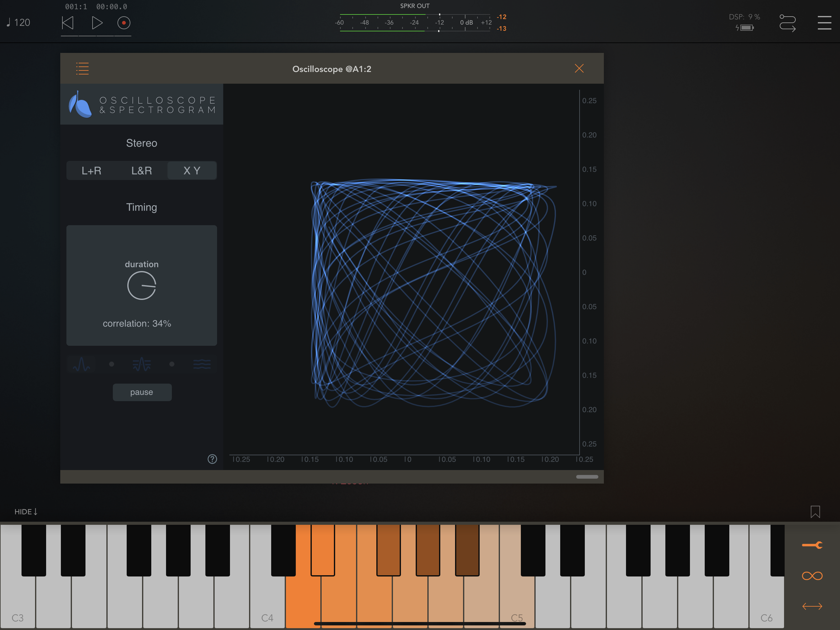This screenshot has height=630, width=840.
Task: Select L&R stereo mode
Action: [142, 171]
